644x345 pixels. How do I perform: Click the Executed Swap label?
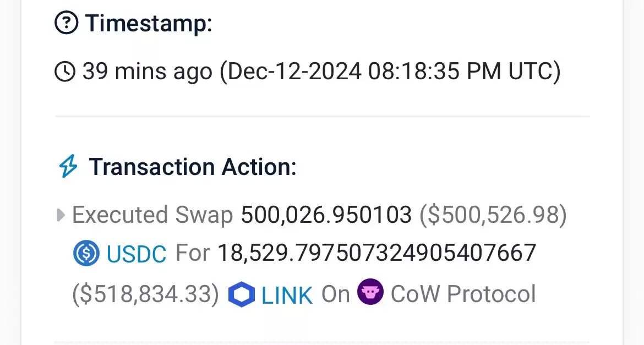153,215
